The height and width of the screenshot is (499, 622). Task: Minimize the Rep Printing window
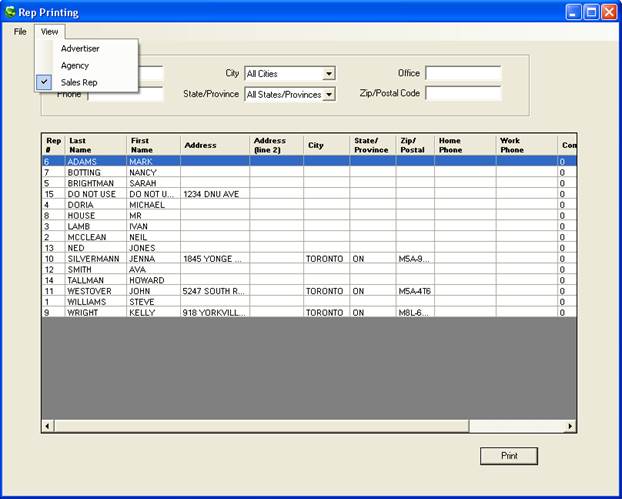573,12
